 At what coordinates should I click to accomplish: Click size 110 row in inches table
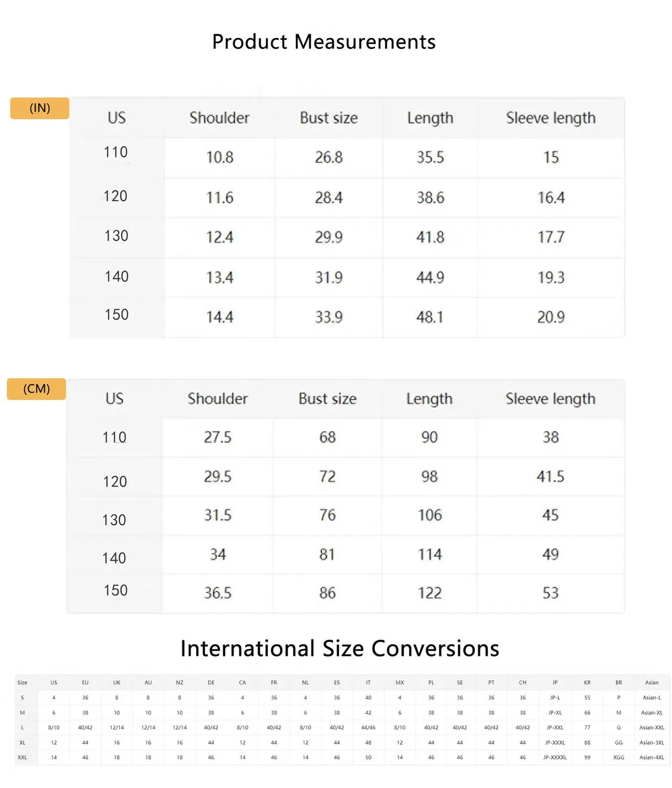coord(347,158)
